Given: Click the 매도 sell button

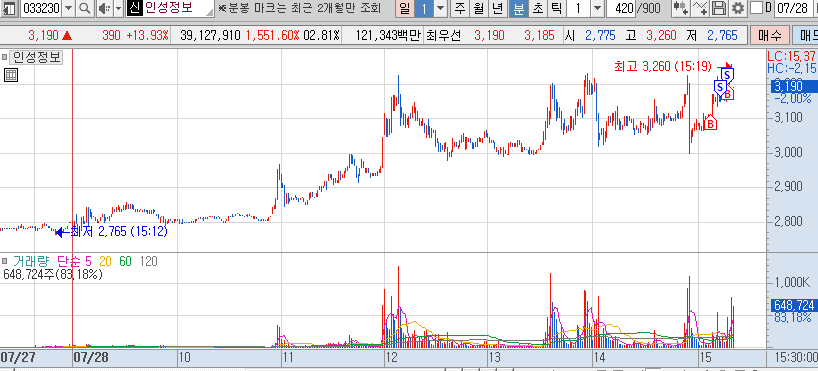Looking at the screenshot, I should [x=806, y=35].
